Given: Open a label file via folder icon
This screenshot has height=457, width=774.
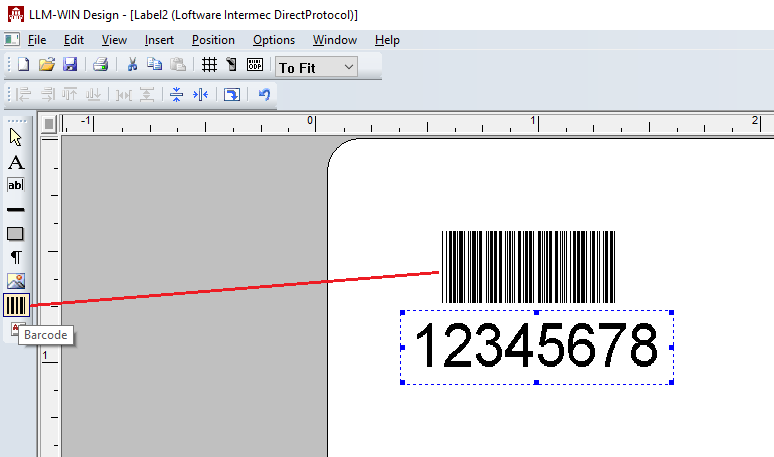Looking at the screenshot, I should (47, 65).
